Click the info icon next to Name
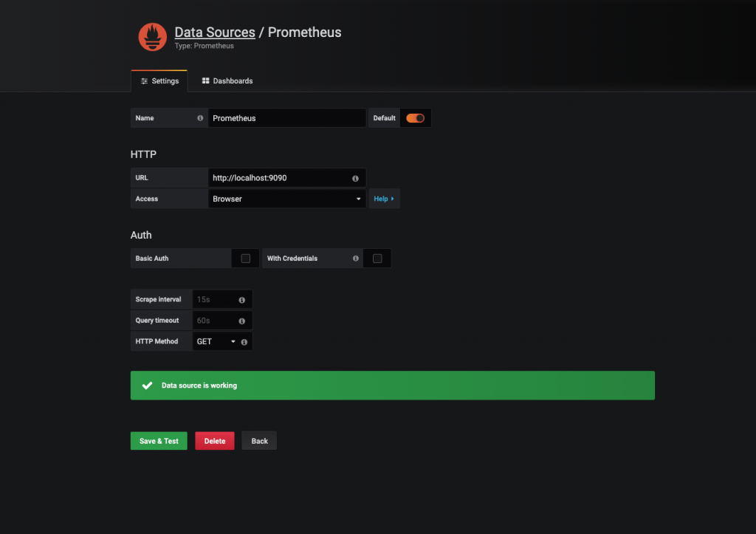Viewport: 756px width, 534px height. [200, 118]
